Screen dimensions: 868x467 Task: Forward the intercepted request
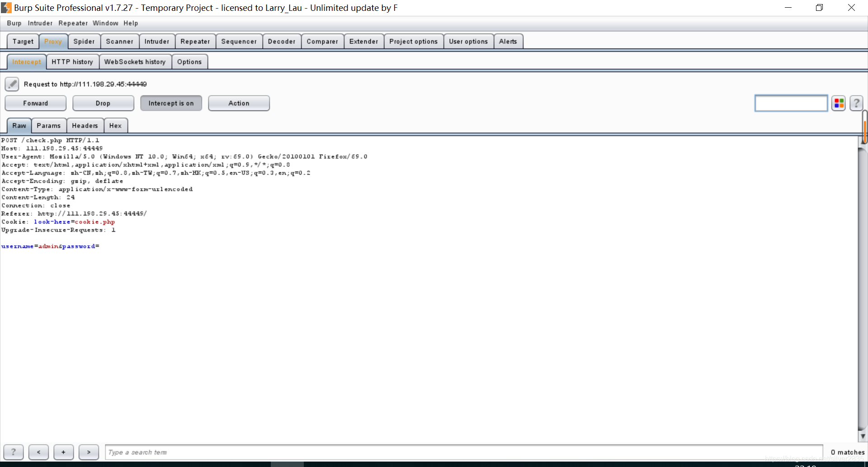pos(35,103)
